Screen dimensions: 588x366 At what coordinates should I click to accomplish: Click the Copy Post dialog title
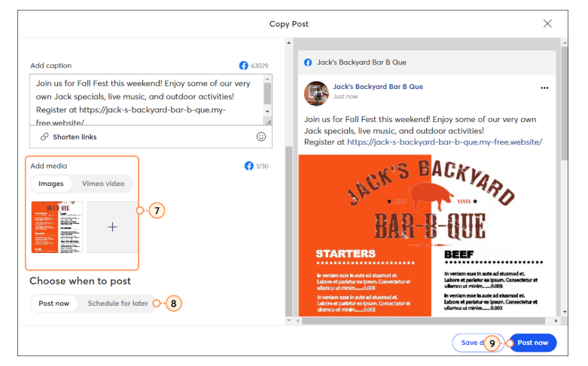pyautogui.click(x=289, y=24)
